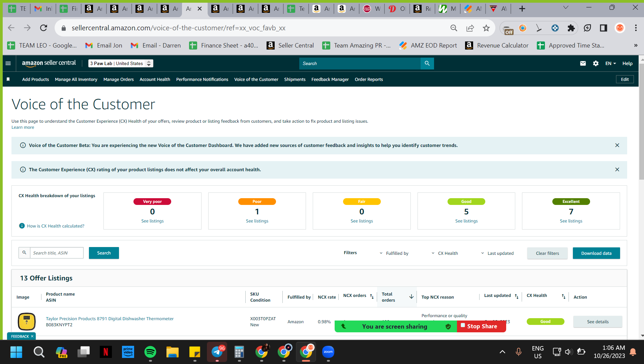This screenshot has height=364, width=644.
Task: Click Stop Share on the screen sharing bar
Action: (x=482, y=326)
